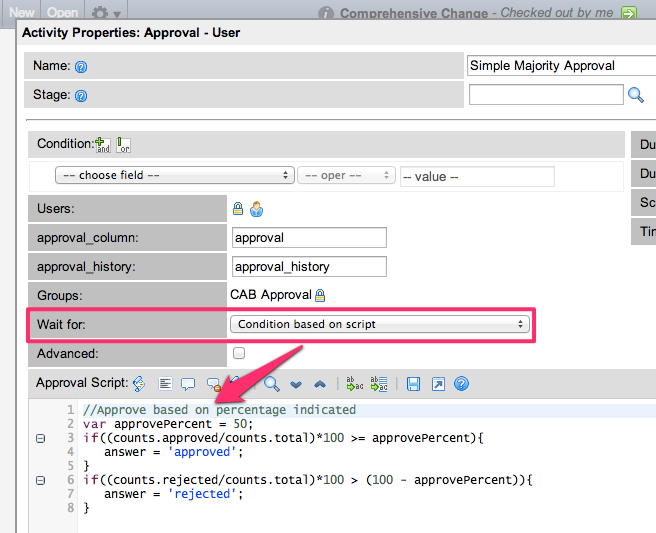Click the New button in top bar
This screenshot has width=656, height=533.
[x=21, y=12]
